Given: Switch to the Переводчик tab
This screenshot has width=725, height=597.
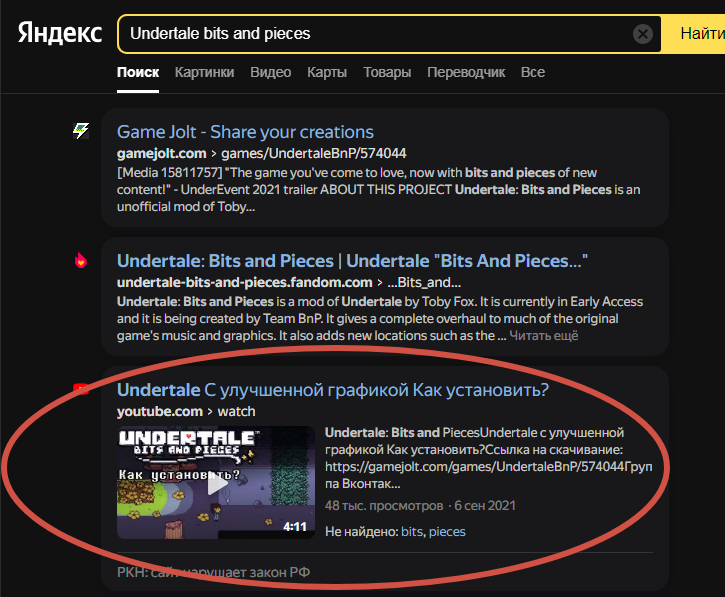Looking at the screenshot, I should tap(466, 72).
